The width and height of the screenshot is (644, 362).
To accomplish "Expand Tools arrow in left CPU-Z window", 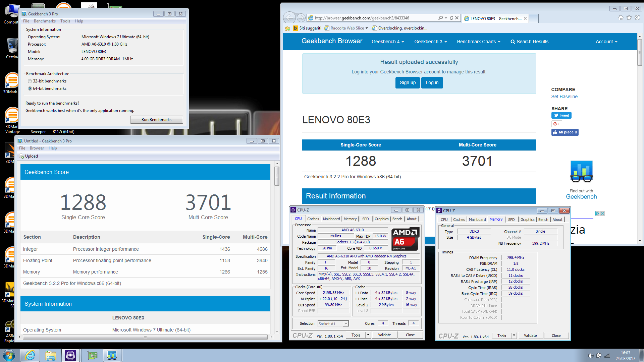I will (x=368, y=335).
